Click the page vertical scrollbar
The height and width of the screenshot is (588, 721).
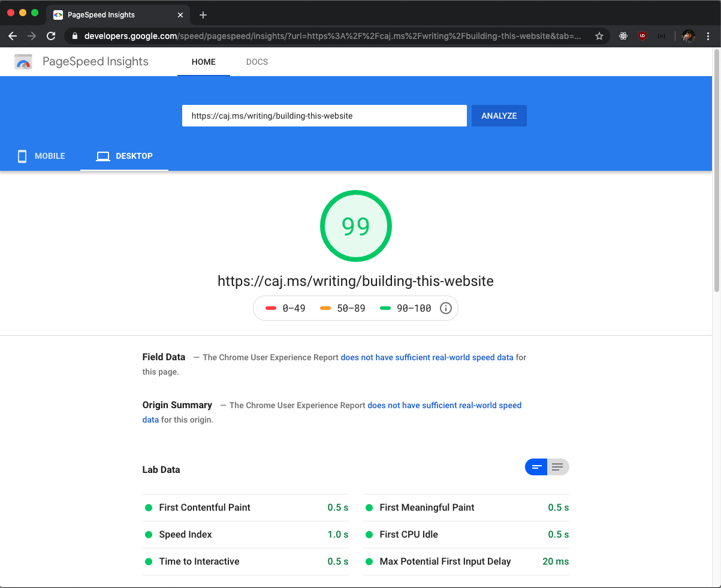coord(716,171)
